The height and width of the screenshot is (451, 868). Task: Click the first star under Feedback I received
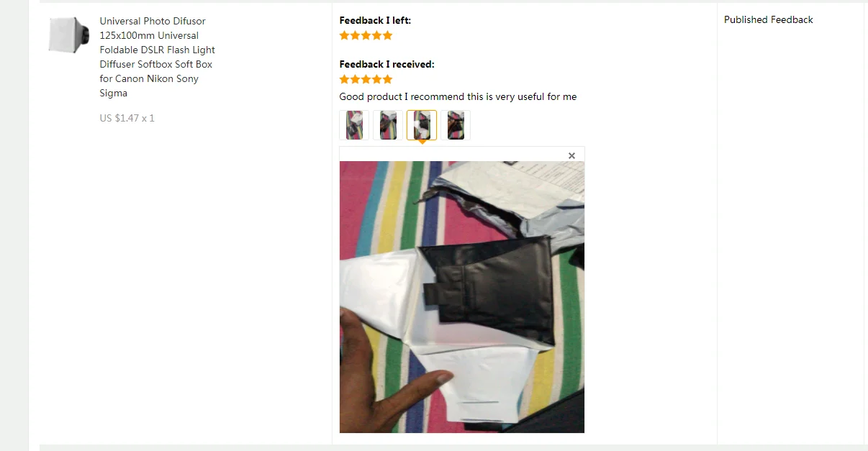click(x=345, y=79)
